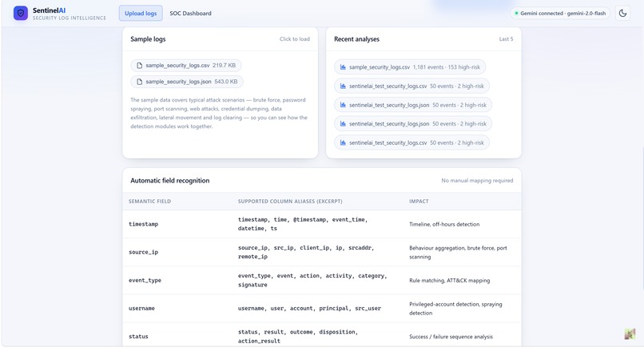Click the Recent analyses heading

click(356, 39)
